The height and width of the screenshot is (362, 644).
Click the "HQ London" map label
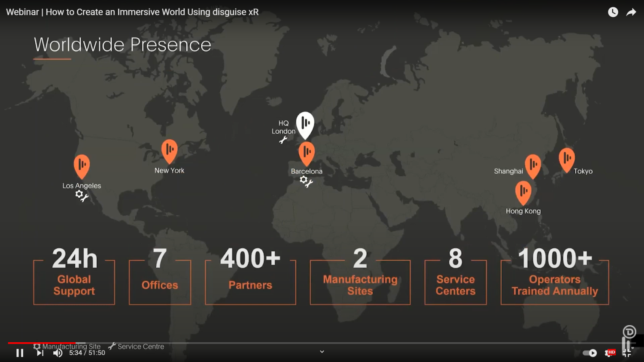point(283,127)
